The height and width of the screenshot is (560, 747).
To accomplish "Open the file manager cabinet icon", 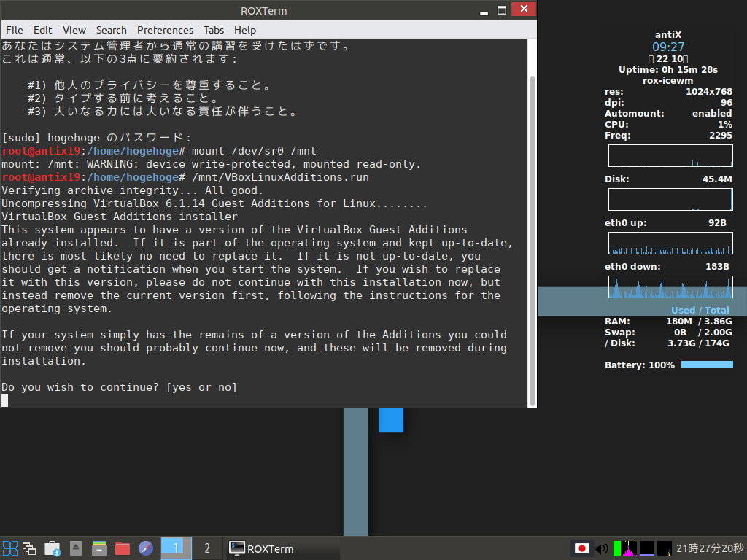I will pos(99,548).
